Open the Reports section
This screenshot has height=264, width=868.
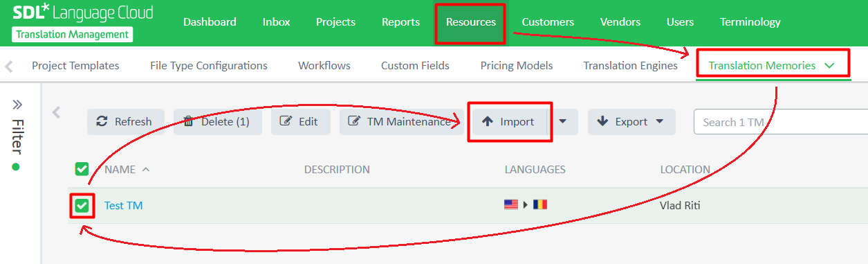tap(400, 22)
